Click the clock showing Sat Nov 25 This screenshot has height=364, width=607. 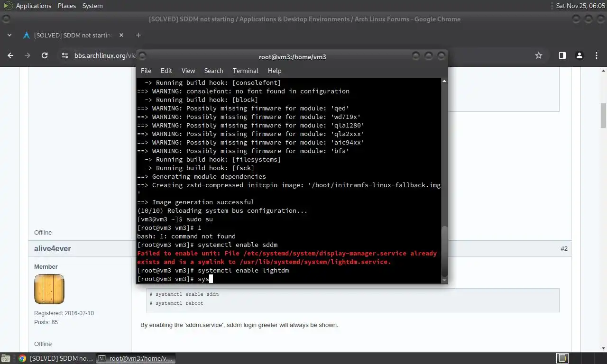580,6
